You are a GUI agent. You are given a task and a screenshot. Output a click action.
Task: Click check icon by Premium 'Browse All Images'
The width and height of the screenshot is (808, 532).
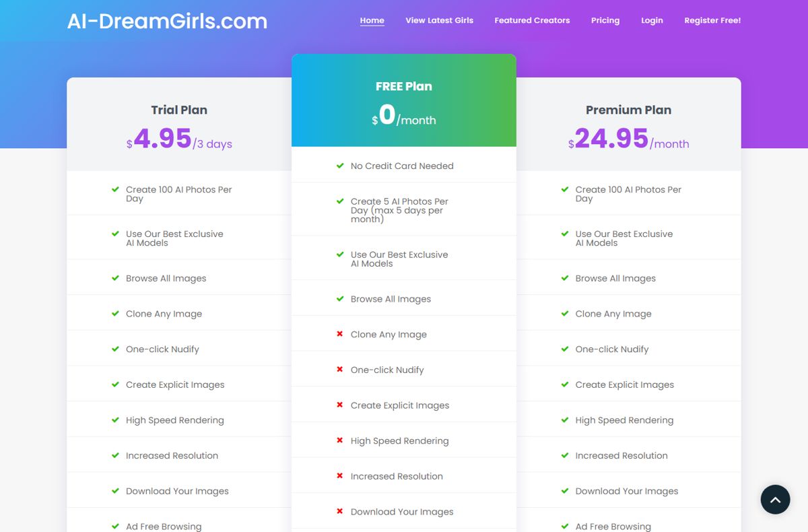coord(565,278)
